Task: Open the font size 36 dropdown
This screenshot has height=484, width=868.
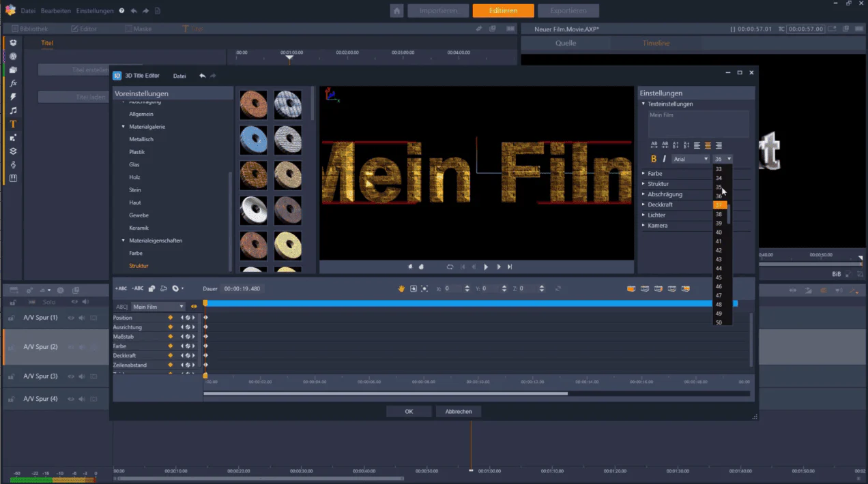Action: (723, 159)
